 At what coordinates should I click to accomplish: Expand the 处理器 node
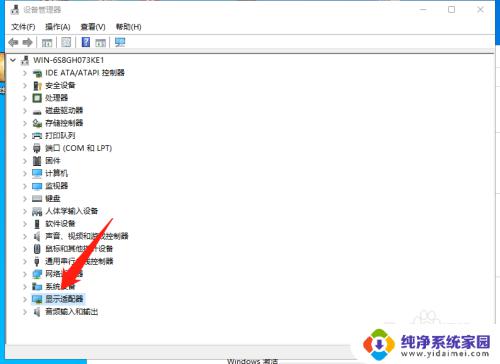(25, 98)
